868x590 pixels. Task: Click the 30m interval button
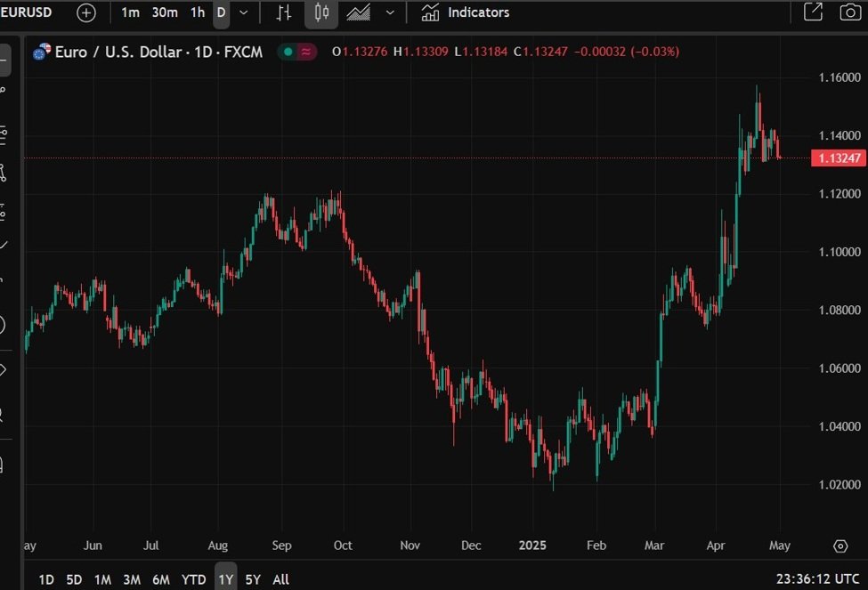coord(164,12)
